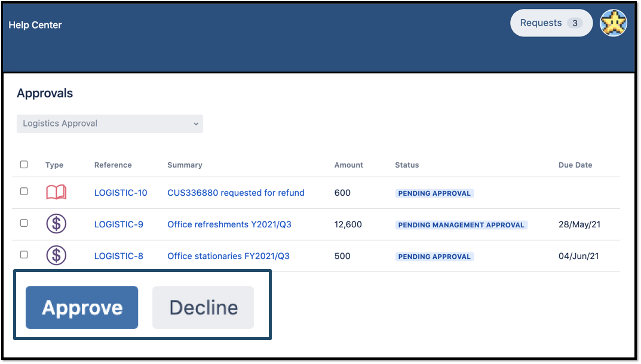The height and width of the screenshot is (364, 641).
Task: Click the dollar icon for LOGISTIC-8
Action: [56, 256]
